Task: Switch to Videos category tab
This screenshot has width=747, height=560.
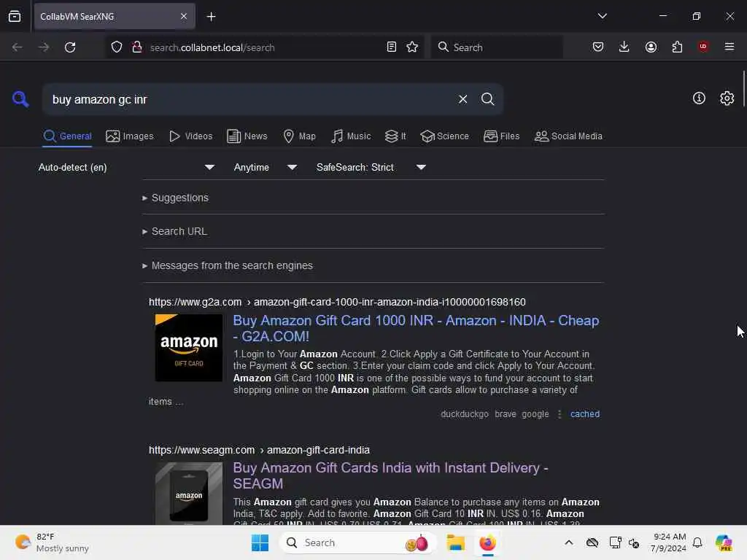Action: (191, 136)
